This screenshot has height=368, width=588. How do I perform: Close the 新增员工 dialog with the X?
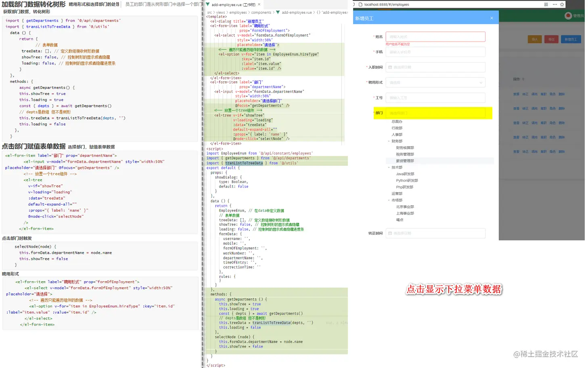492,18
